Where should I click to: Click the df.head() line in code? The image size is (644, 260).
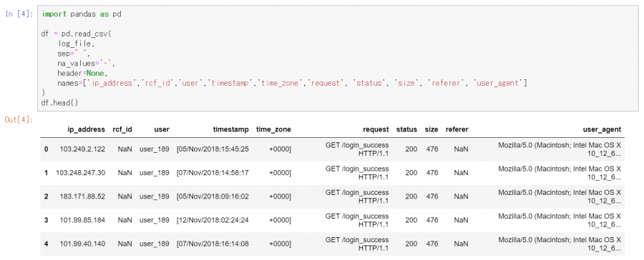click(59, 103)
